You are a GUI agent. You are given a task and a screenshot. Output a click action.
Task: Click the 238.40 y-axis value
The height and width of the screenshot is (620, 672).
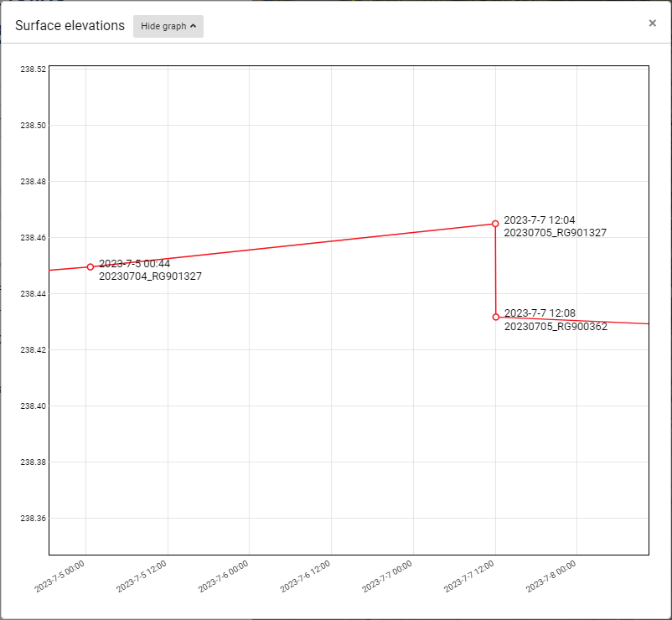(x=33, y=406)
